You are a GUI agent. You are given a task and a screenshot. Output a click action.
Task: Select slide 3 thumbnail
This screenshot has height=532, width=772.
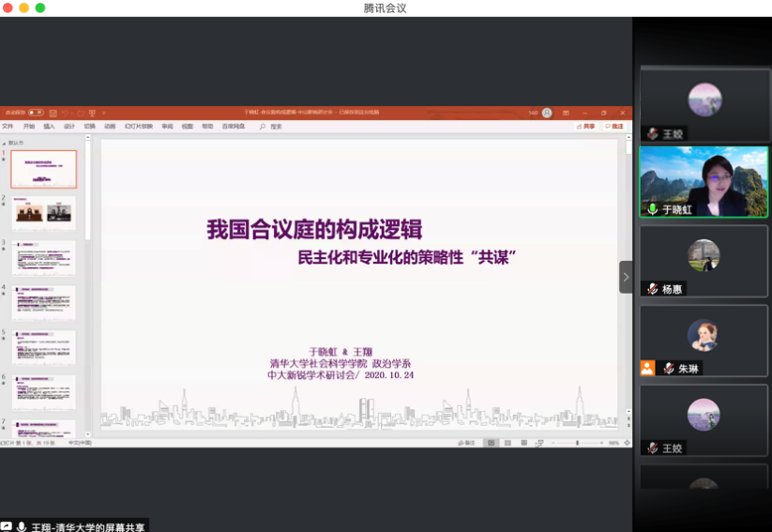44,258
